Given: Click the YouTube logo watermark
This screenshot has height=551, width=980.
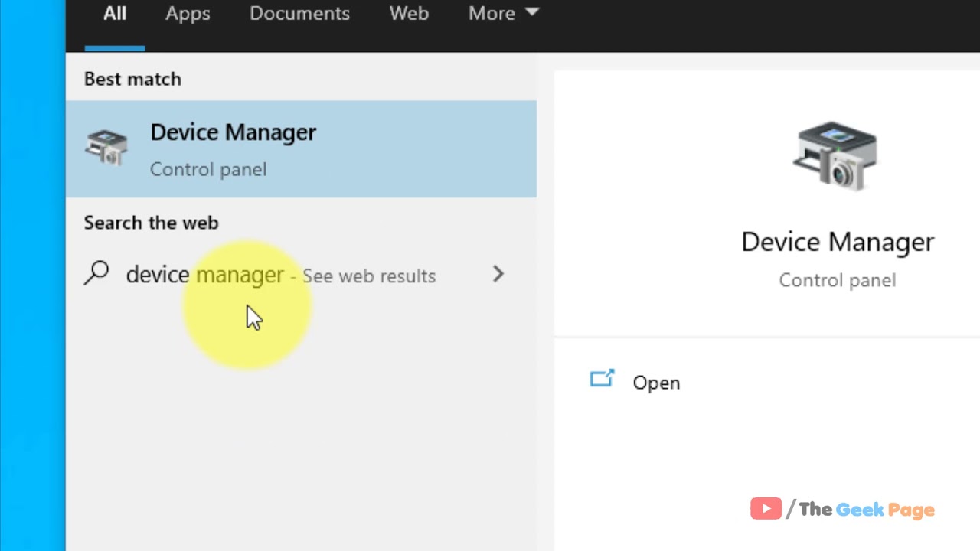Looking at the screenshot, I should pyautogui.click(x=766, y=509).
